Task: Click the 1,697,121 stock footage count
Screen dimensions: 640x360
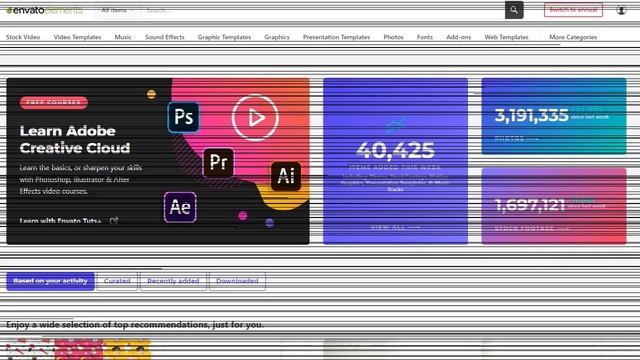Action: pos(530,204)
